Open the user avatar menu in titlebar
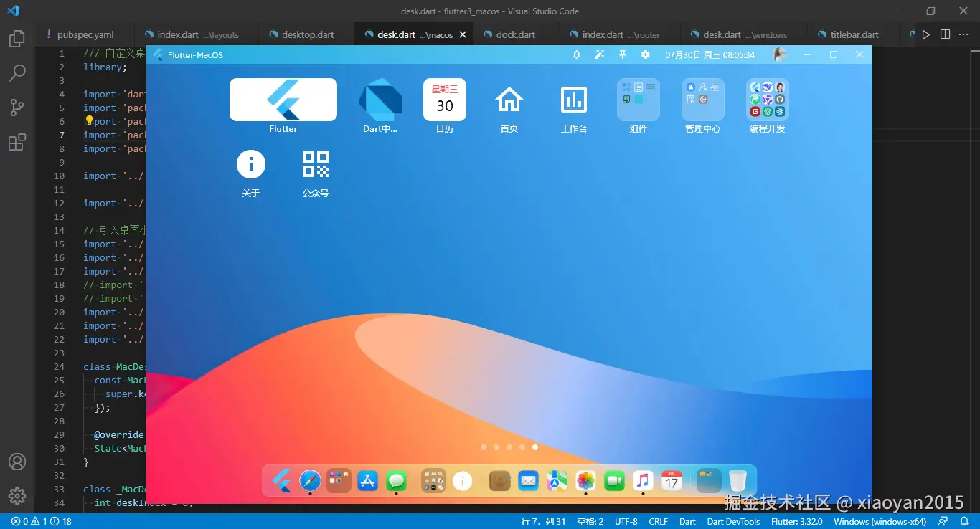This screenshot has height=529, width=980. pyautogui.click(x=778, y=54)
